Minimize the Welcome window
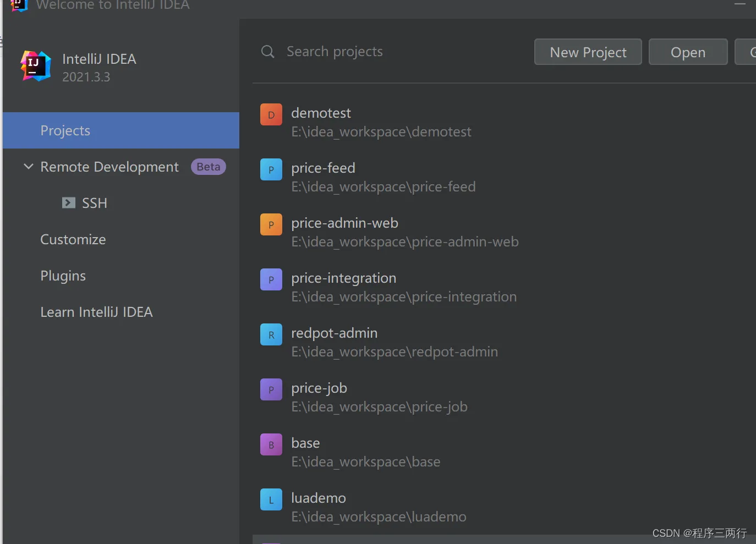Viewport: 756px width, 544px height. tap(740, 4)
